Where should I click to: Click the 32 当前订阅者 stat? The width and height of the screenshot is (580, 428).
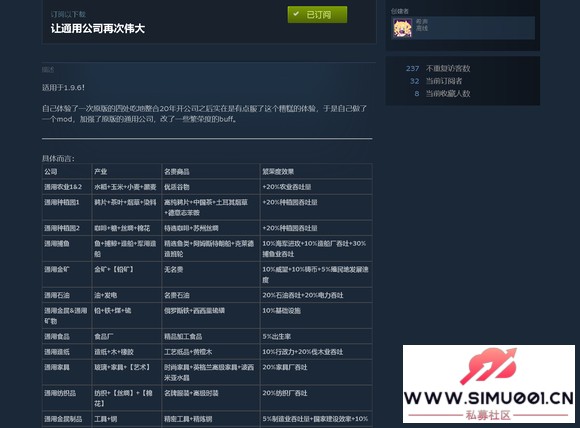tap(436, 81)
